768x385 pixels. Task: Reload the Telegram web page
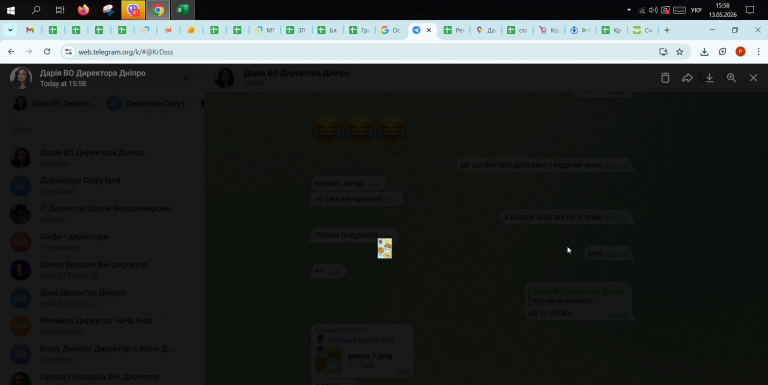[x=47, y=51]
